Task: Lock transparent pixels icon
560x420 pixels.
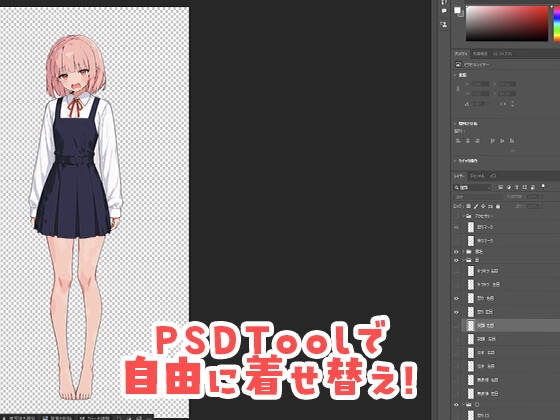Action: (469, 206)
